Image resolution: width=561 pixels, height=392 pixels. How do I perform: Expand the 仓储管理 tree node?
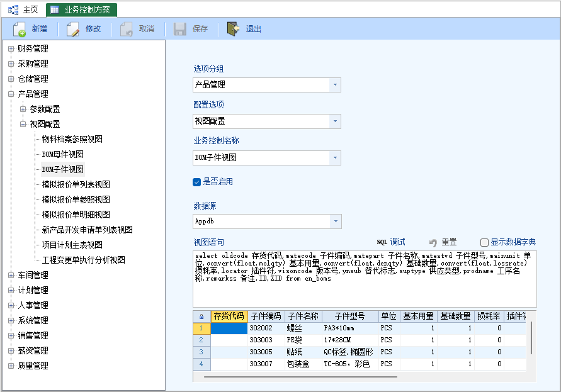tap(11, 79)
